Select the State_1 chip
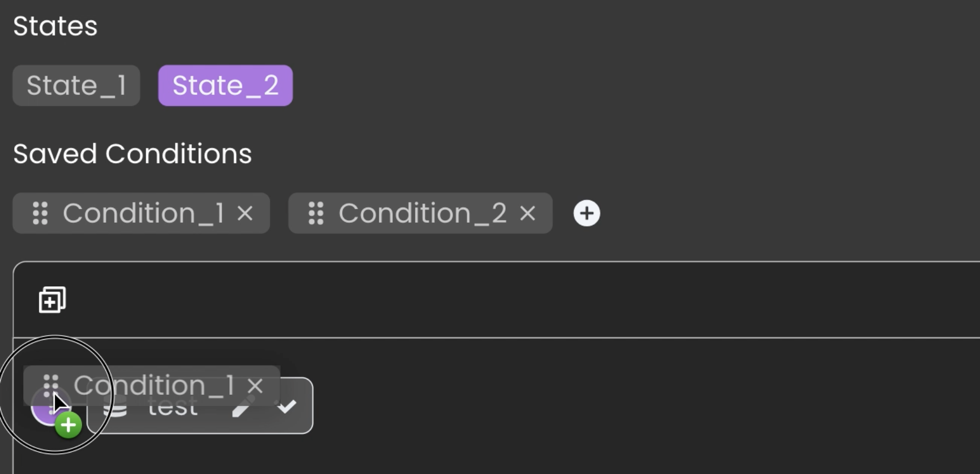980x474 pixels. click(76, 85)
